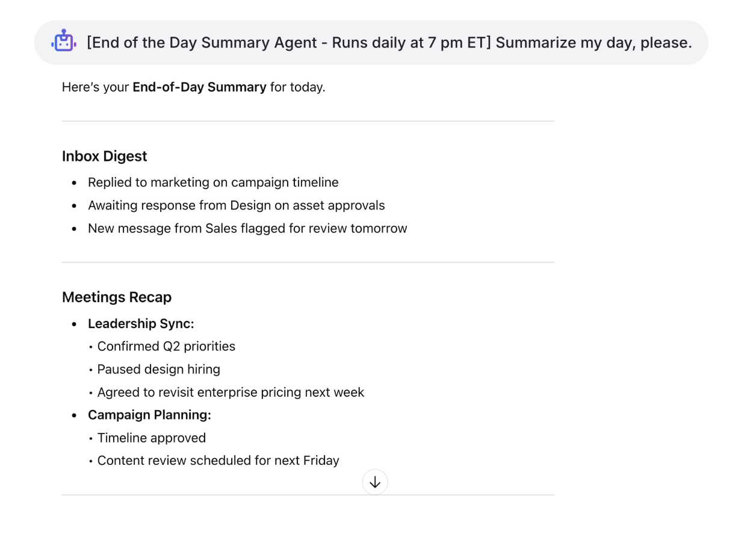
Task: Select the Awaiting response from Design item
Action: [236, 205]
